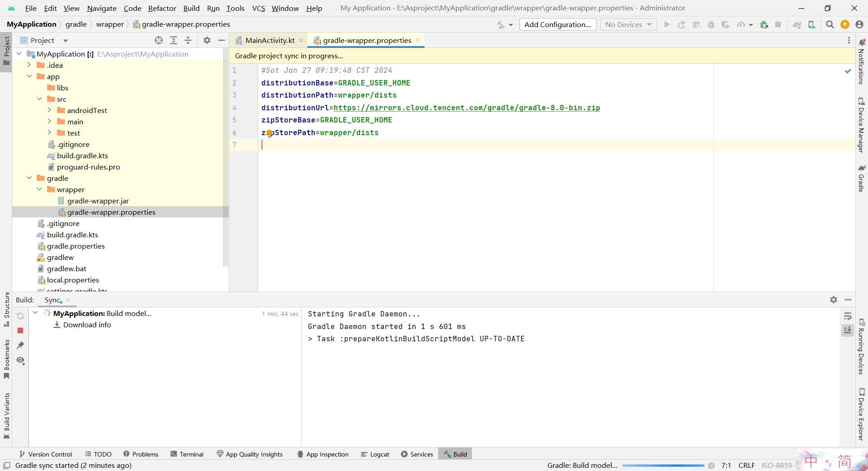
Task: Toggle the Project tool window stripe button
Action: pyautogui.click(x=6, y=51)
